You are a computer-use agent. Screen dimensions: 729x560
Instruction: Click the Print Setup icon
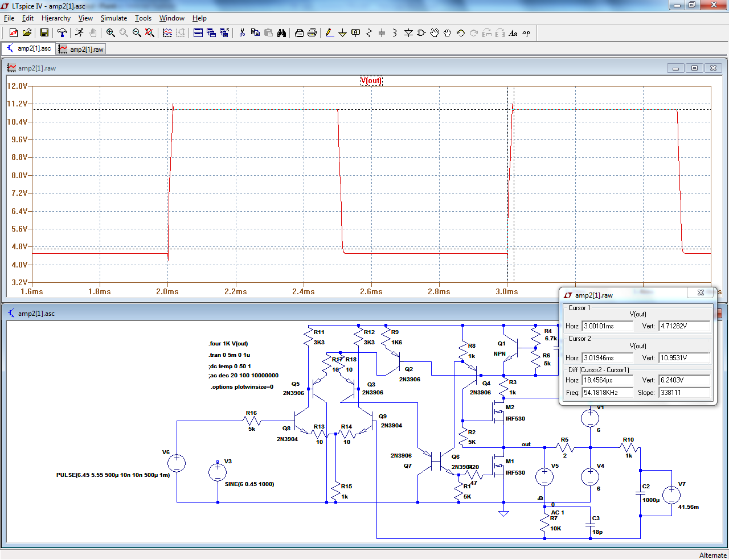point(299,33)
